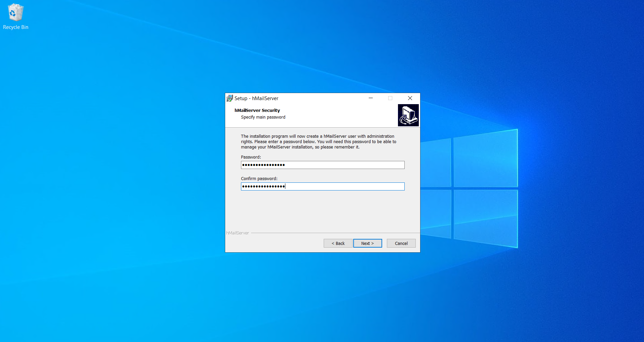
Task: Proceed with the Next button
Action: click(368, 243)
